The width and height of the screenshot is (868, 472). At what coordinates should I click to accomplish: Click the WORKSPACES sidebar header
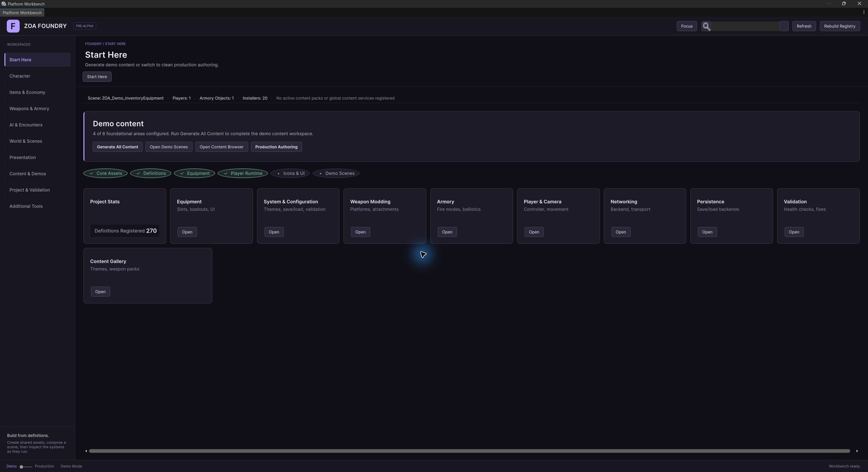[19, 44]
